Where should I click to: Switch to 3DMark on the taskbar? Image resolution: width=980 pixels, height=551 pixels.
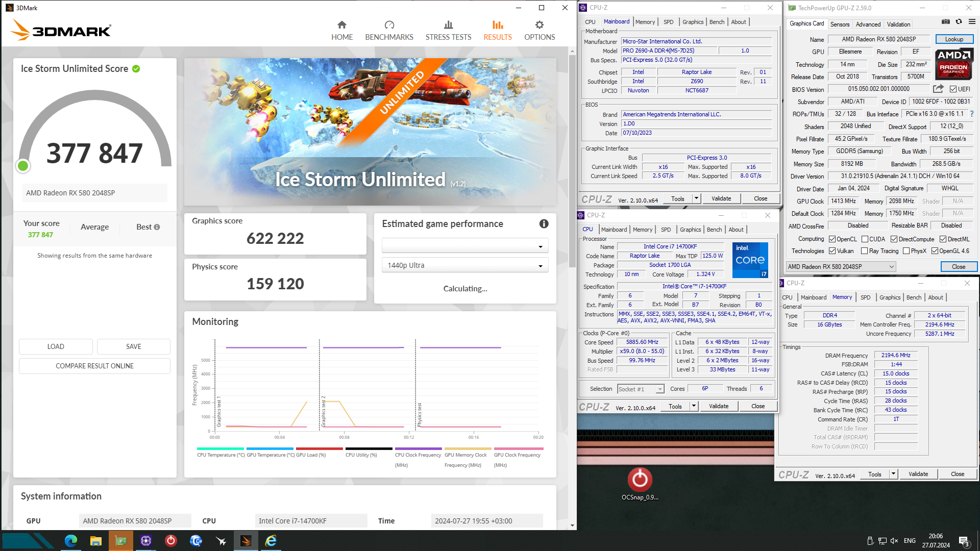246,541
